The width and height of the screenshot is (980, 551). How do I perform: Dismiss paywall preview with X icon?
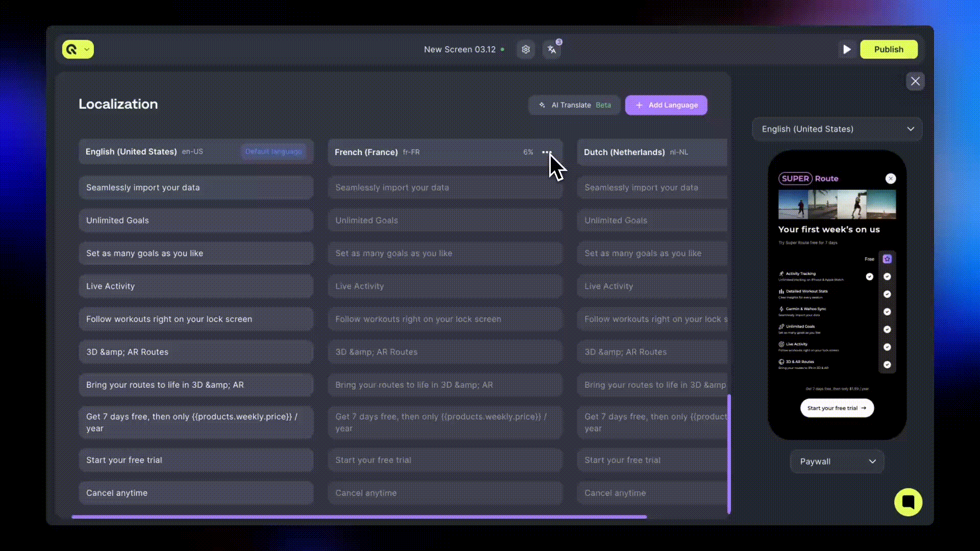891,179
